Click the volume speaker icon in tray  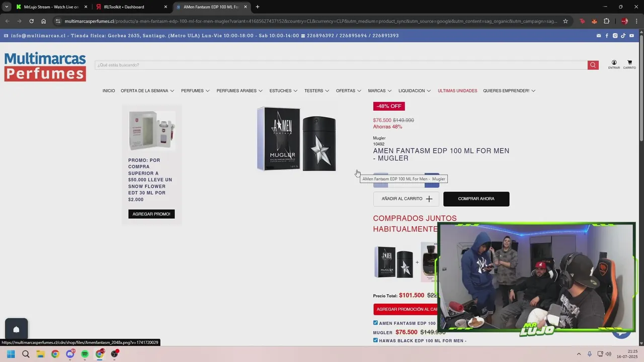[x=608, y=354]
